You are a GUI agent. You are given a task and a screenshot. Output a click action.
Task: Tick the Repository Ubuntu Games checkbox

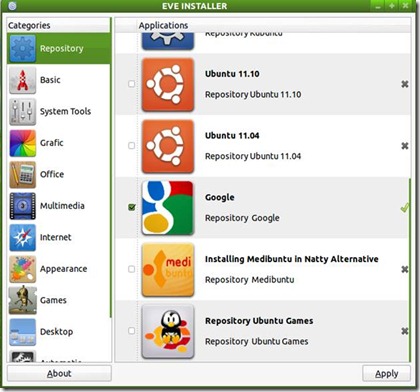132,331
